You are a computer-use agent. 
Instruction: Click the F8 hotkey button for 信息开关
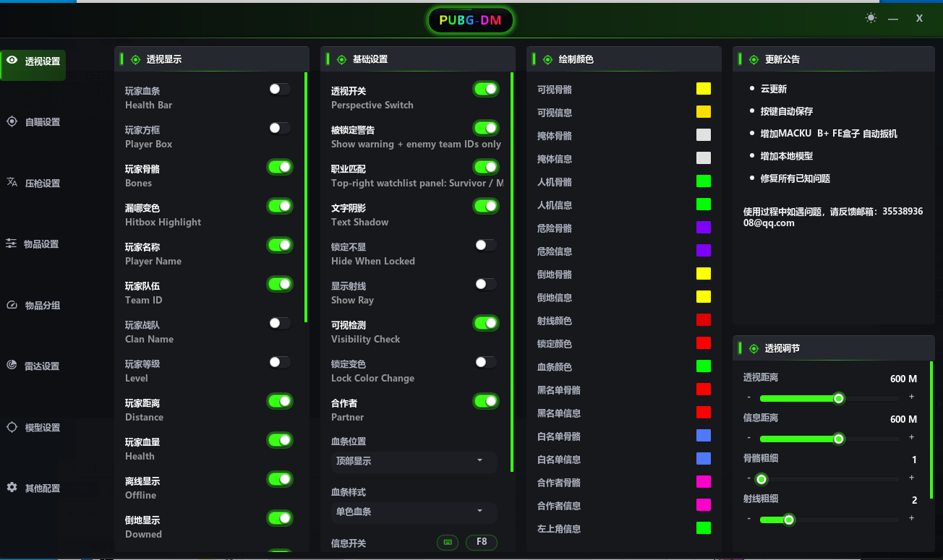(482, 542)
